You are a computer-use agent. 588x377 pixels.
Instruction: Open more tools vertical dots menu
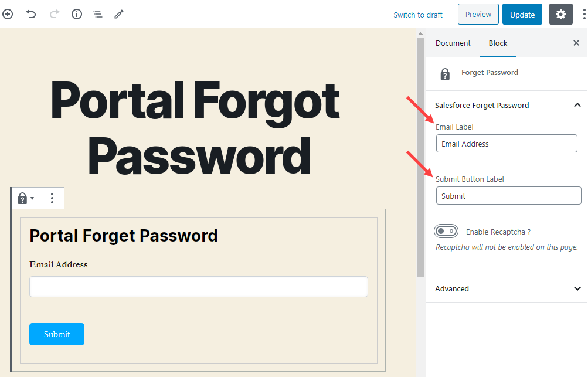[x=583, y=15]
